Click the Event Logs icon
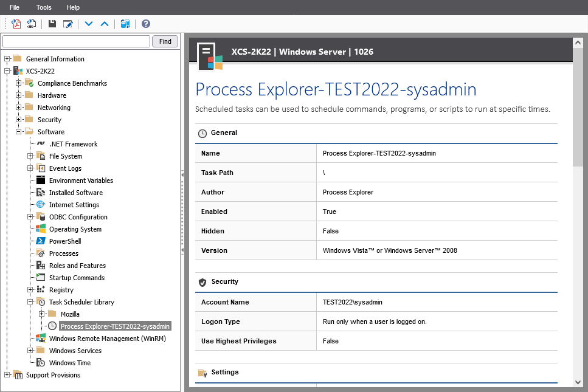The width and height of the screenshot is (588, 392). (41, 168)
